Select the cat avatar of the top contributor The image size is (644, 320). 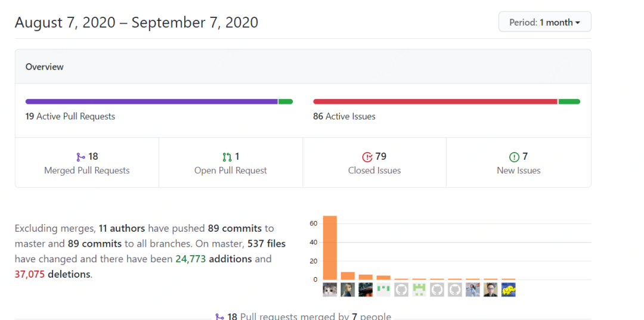pos(330,290)
